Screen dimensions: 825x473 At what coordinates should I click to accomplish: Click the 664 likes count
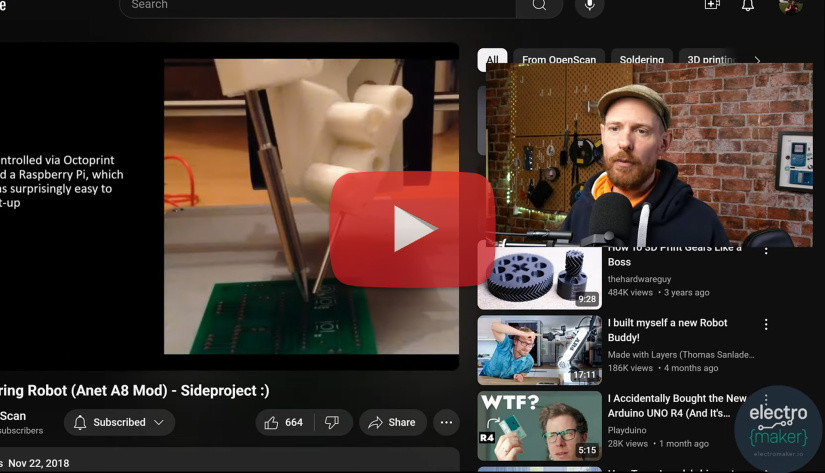[x=294, y=422]
